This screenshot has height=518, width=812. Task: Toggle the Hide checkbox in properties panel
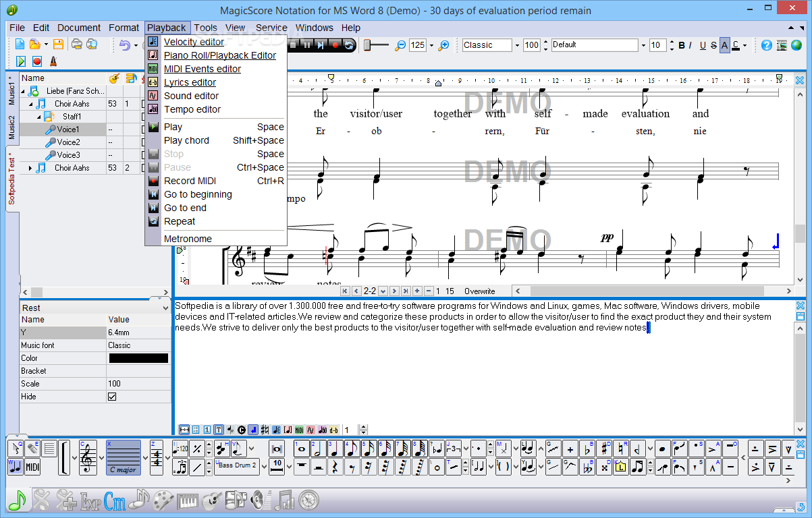(x=112, y=397)
